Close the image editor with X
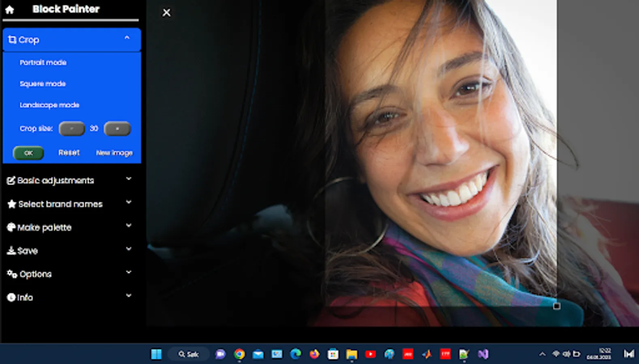Image resolution: width=639 pixels, height=364 pixels. 166,13
